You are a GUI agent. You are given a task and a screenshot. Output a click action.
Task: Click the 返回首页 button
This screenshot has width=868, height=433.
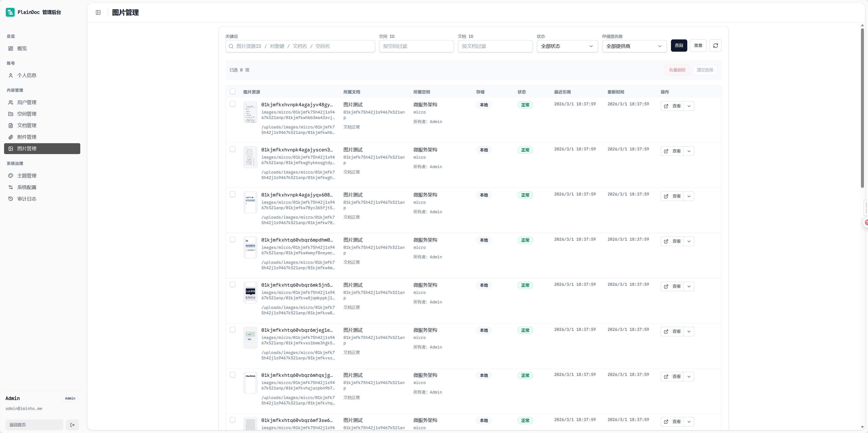pyautogui.click(x=34, y=425)
